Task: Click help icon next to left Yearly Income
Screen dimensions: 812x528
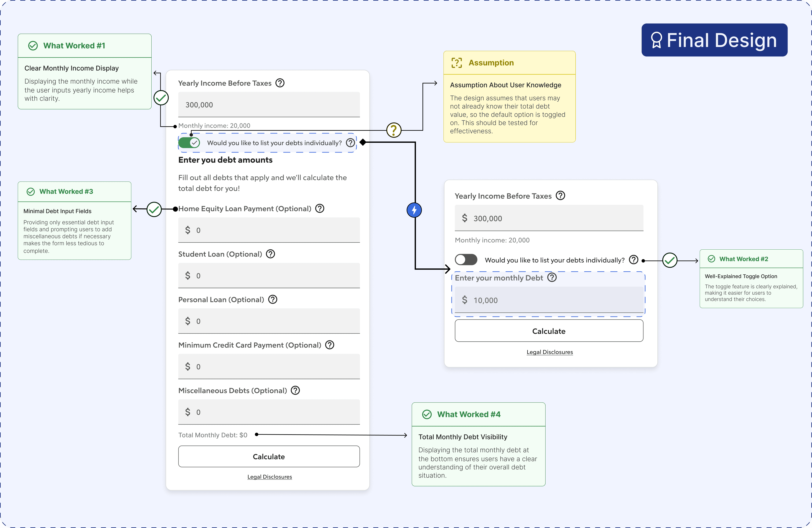Action: point(280,83)
